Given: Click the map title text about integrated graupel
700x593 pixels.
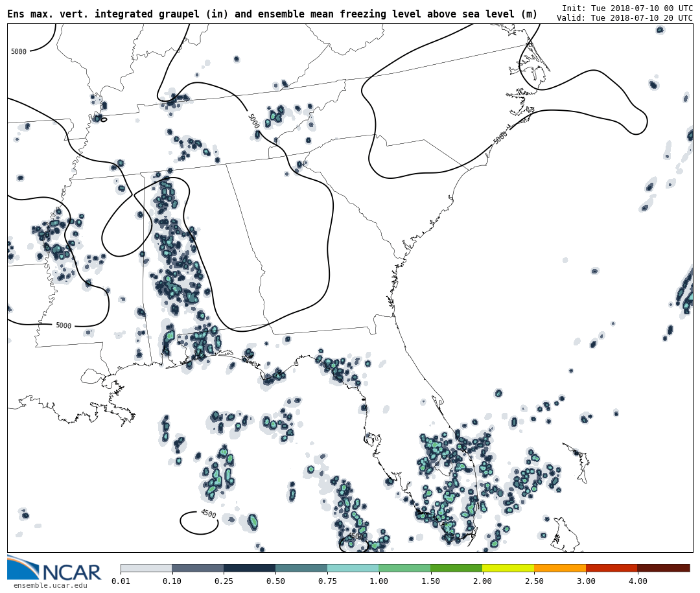Looking at the screenshot, I should (272, 14).
